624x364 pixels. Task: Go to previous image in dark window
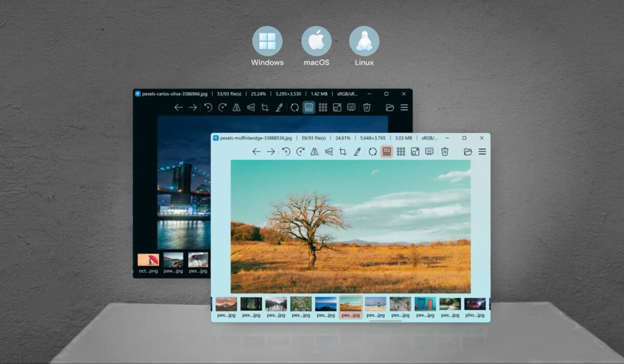click(178, 107)
